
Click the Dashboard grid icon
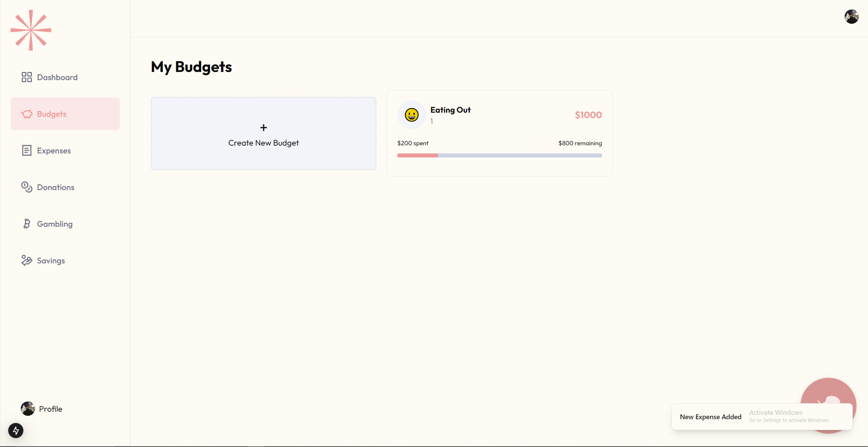coord(26,77)
